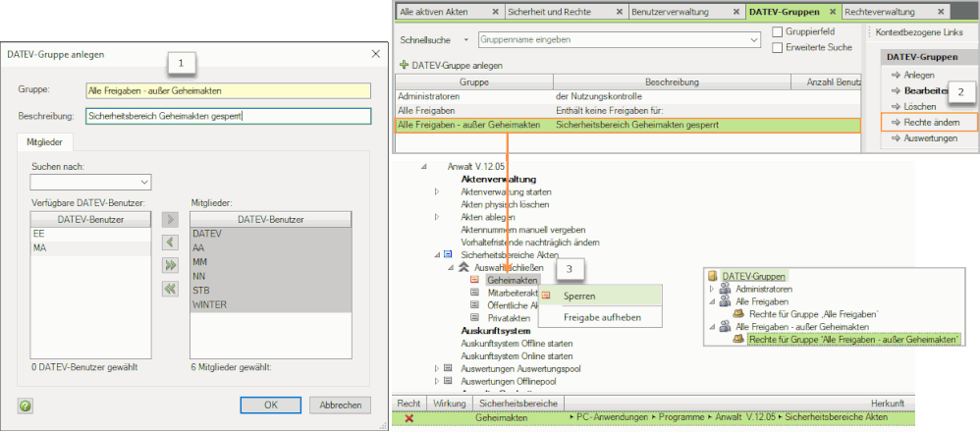Image resolution: width=980 pixels, height=432 pixels.
Task: Collapse the Sicherheitsbereiche Akten tree node
Action: tap(435, 254)
